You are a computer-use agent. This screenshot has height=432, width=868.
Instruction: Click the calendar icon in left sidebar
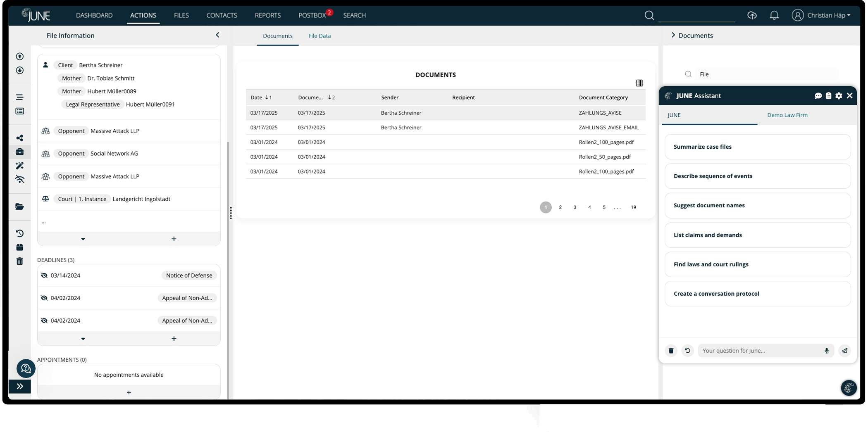(x=19, y=247)
